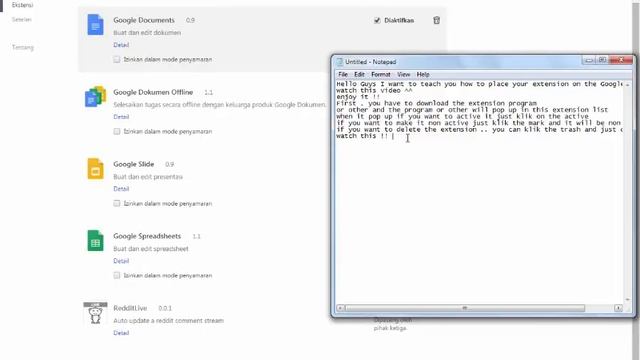Click the Notepad title bar icon
The height and width of the screenshot is (360, 640).
pos(339,62)
